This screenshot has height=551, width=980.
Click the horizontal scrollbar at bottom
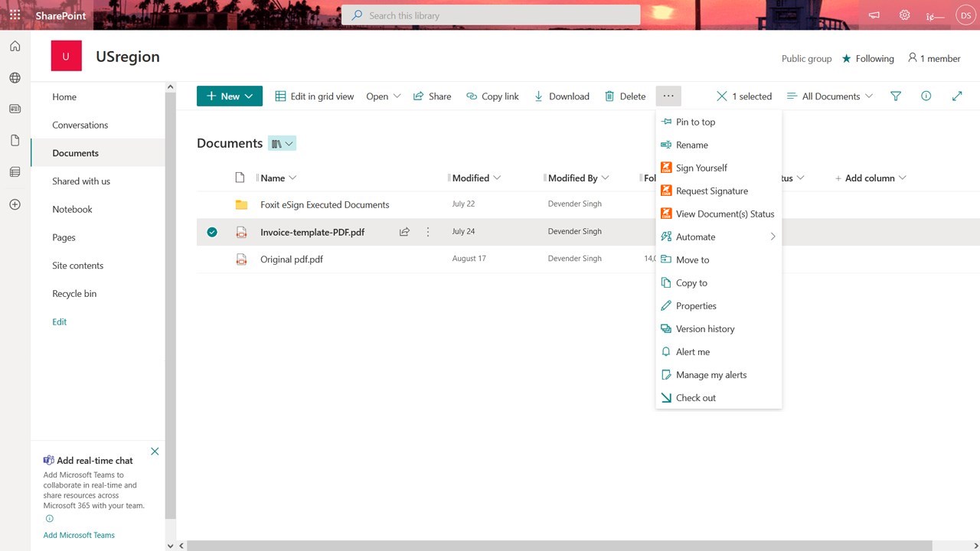[x=560, y=546]
